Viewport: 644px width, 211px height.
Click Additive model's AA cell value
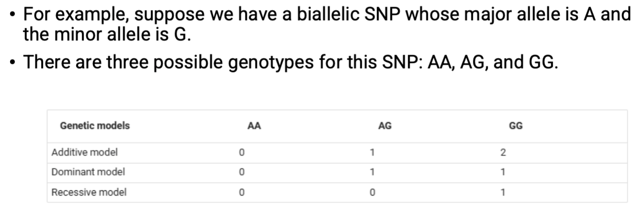click(x=242, y=153)
